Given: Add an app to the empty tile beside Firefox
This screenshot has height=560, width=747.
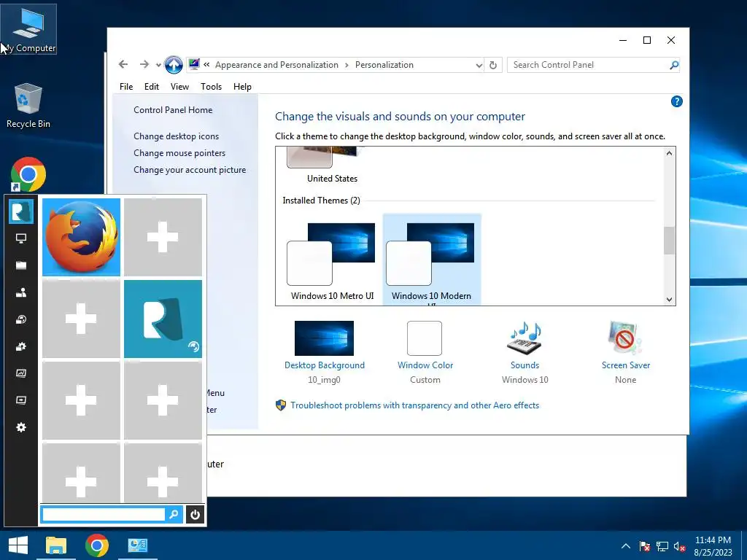Looking at the screenshot, I should pos(163,237).
